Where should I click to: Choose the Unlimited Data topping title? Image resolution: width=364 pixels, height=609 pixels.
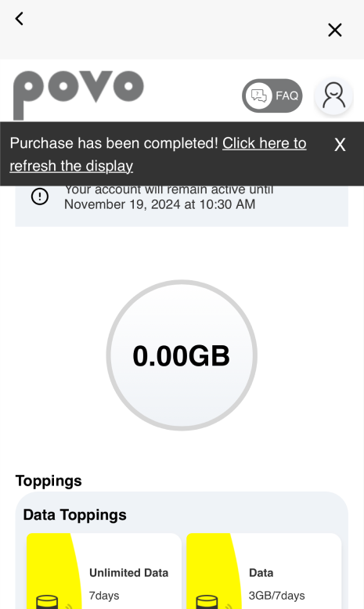[128, 572]
